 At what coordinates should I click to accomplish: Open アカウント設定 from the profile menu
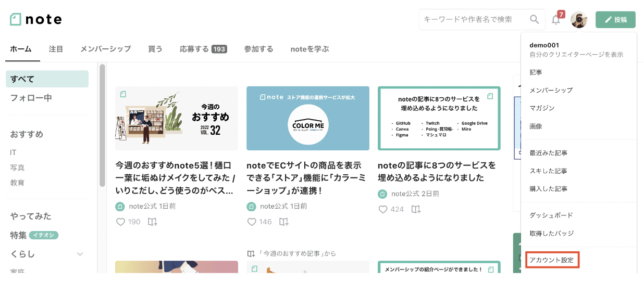point(552,260)
